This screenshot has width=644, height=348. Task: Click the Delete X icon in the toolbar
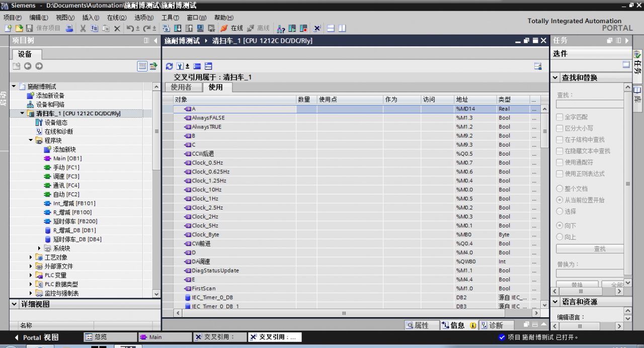tap(117, 28)
